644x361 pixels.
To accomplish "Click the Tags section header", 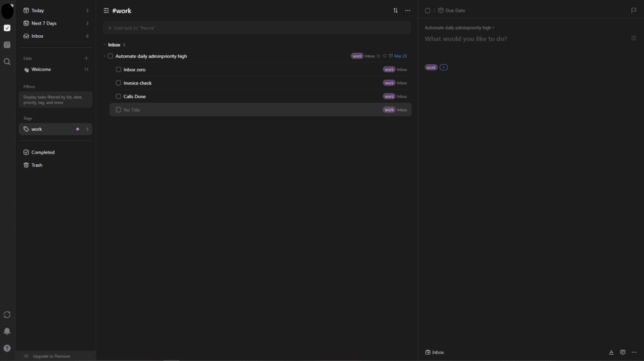I will click(x=28, y=118).
